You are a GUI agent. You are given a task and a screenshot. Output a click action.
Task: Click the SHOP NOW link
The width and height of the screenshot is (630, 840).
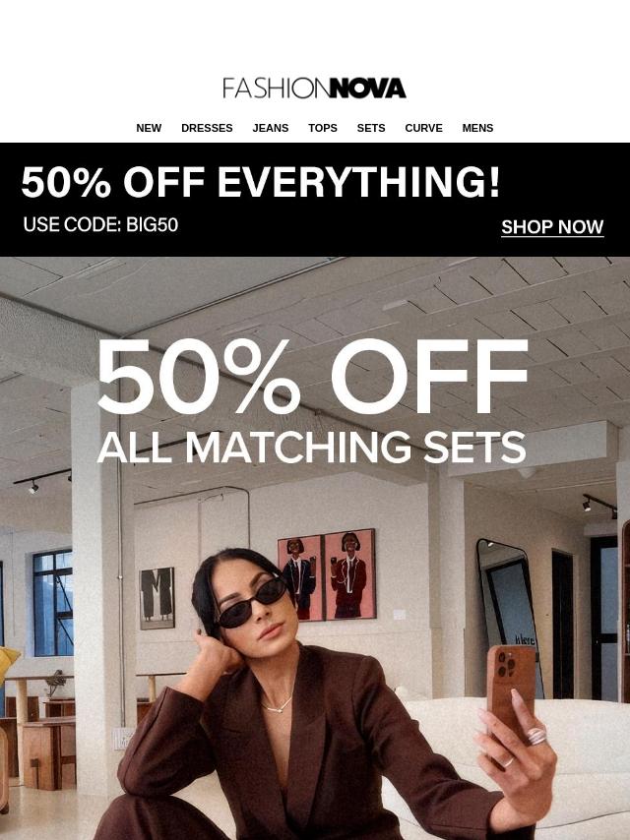click(x=552, y=227)
